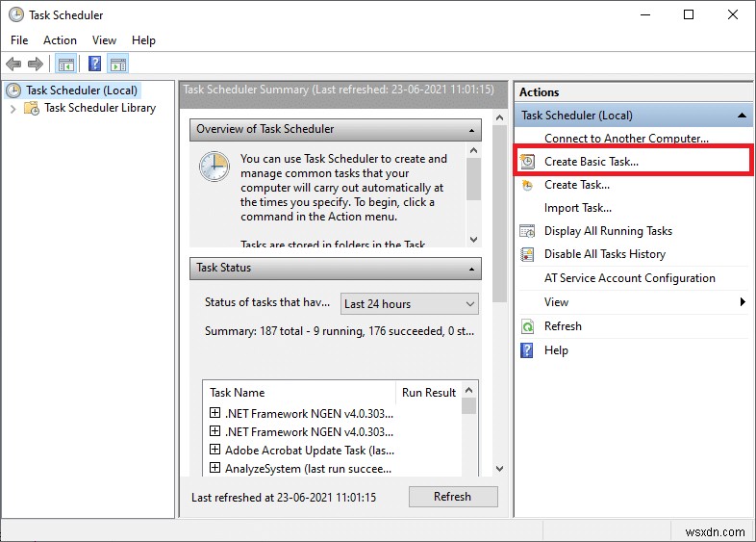Click the summary pane scrollbar down arrow

[x=499, y=469]
